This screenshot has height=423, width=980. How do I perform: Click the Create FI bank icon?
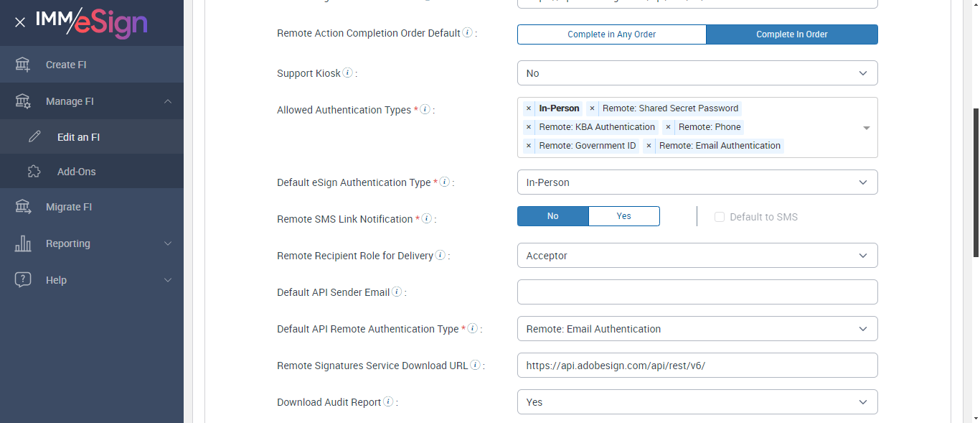pyautogui.click(x=23, y=65)
